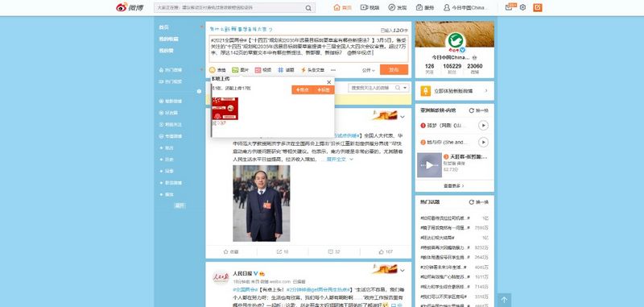
Task: Click 查看更多 under music chart
Action: (x=454, y=186)
